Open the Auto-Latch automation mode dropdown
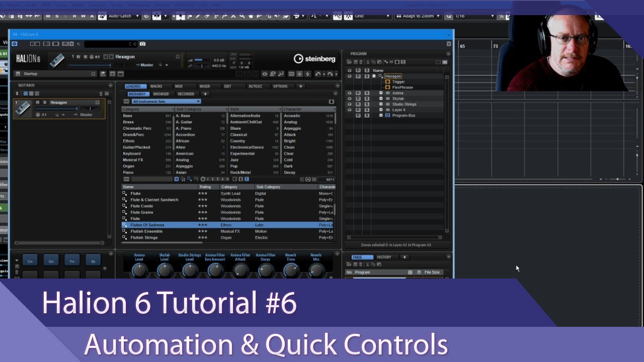This screenshot has width=644, height=362. click(124, 16)
